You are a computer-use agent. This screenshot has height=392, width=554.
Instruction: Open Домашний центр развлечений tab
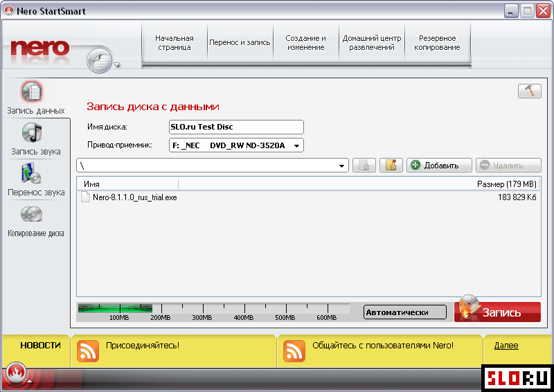[x=372, y=42]
